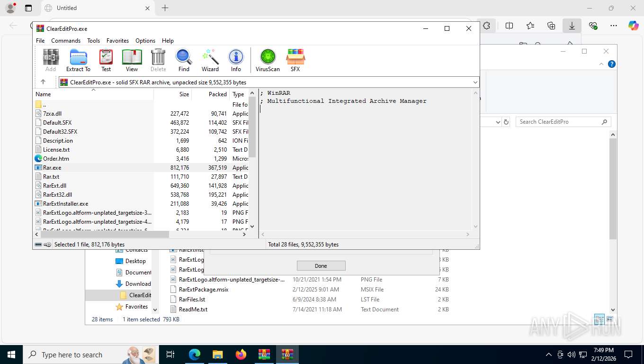Click the Windows Start button
The width and height of the screenshot is (644, 364).
click(11, 355)
